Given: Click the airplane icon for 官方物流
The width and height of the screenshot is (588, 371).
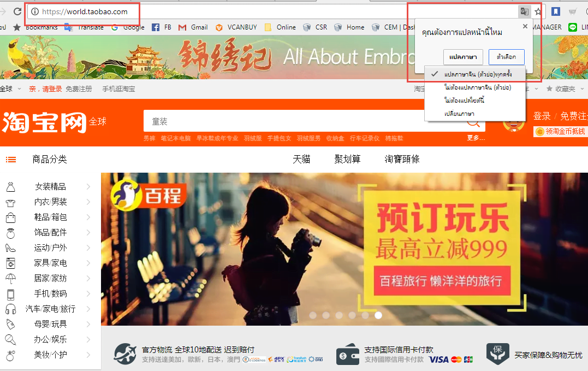Looking at the screenshot, I should pyautogui.click(x=125, y=354).
